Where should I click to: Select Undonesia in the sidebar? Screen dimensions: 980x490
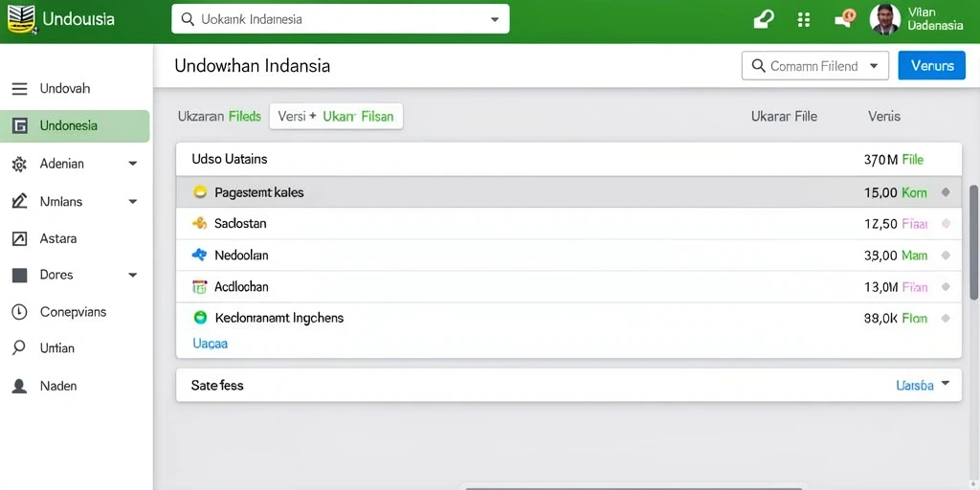[75, 126]
